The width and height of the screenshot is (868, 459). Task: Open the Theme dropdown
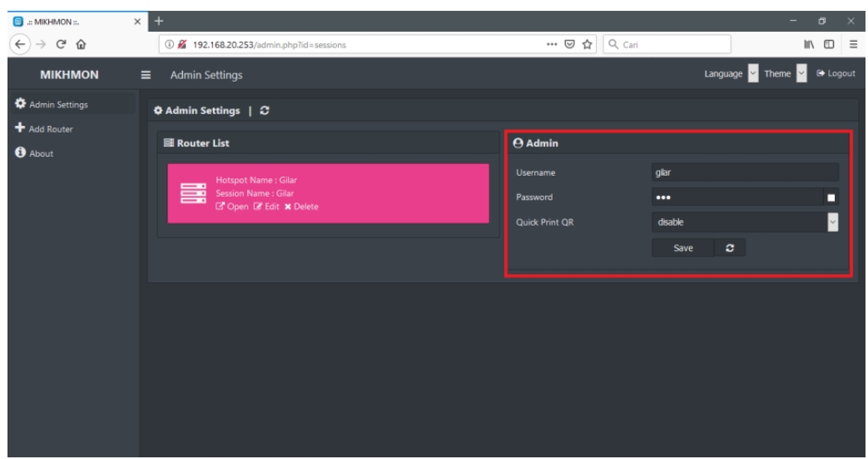pyautogui.click(x=801, y=73)
